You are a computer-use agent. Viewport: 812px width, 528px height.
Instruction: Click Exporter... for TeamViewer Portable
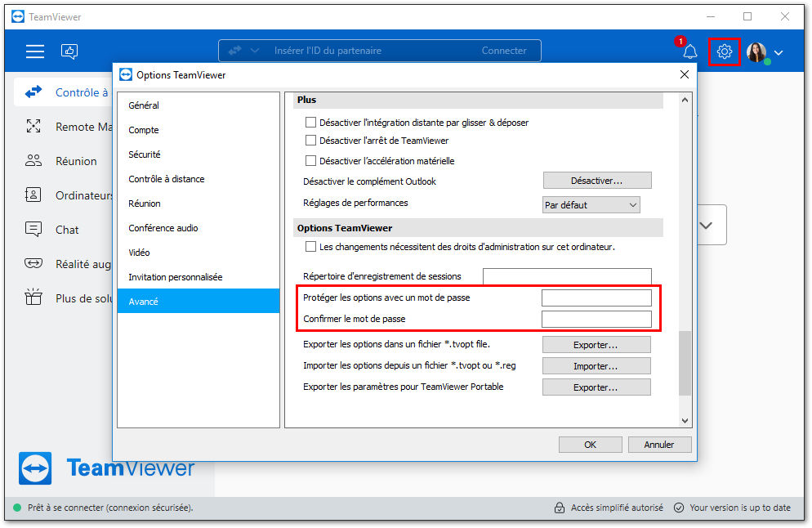596,387
